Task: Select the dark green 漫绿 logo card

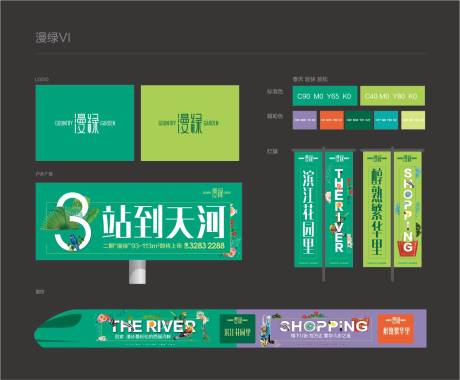Action: click(x=85, y=123)
